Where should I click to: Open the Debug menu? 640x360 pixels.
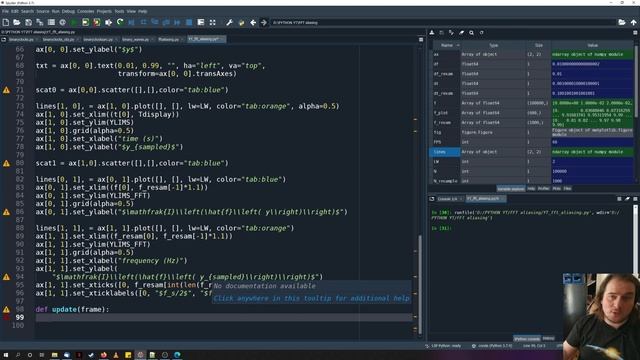tap(68, 11)
